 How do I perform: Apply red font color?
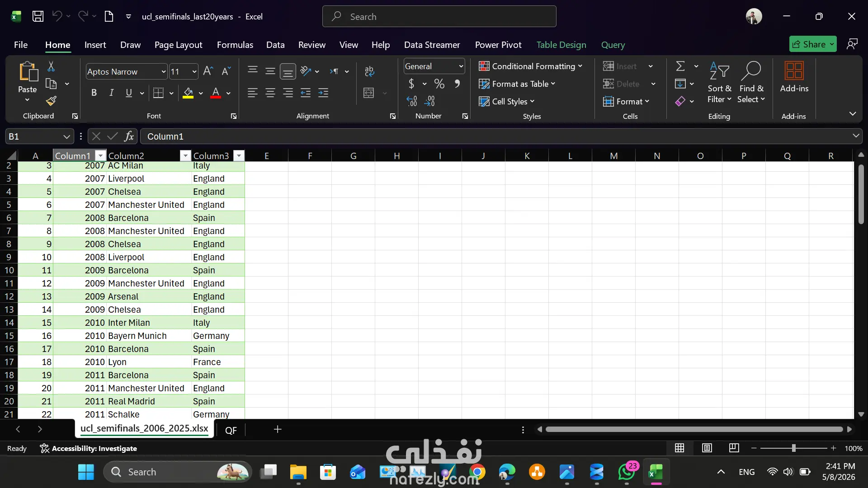(x=216, y=93)
